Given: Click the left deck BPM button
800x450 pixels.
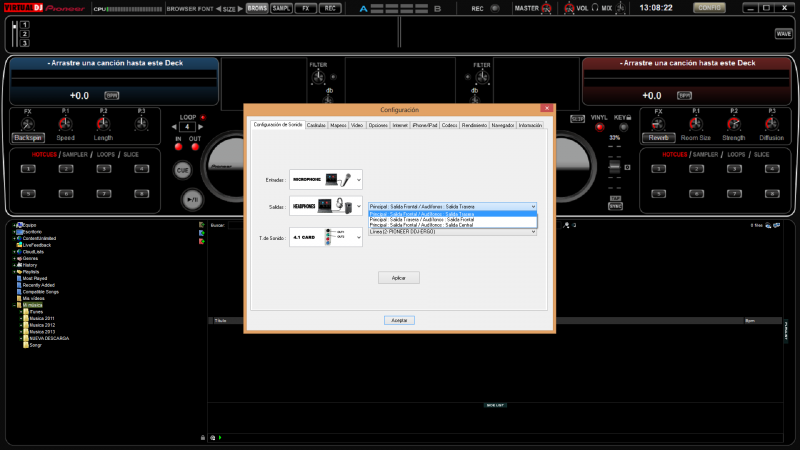Looking at the screenshot, I should click(x=112, y=95).
